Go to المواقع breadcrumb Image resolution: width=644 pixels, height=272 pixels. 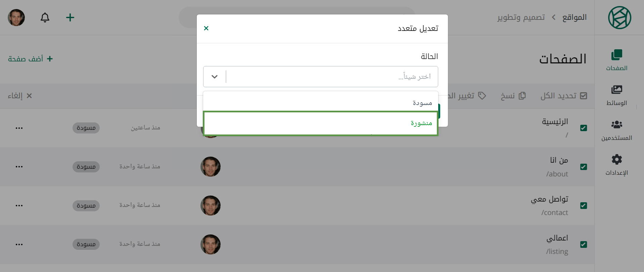click(x=574, y=17)
